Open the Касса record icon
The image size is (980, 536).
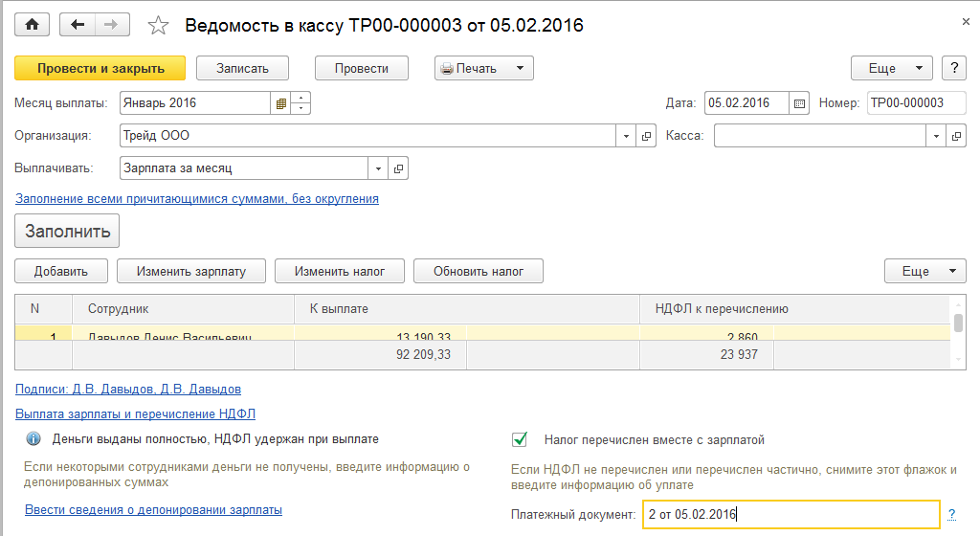click(956, 136)
